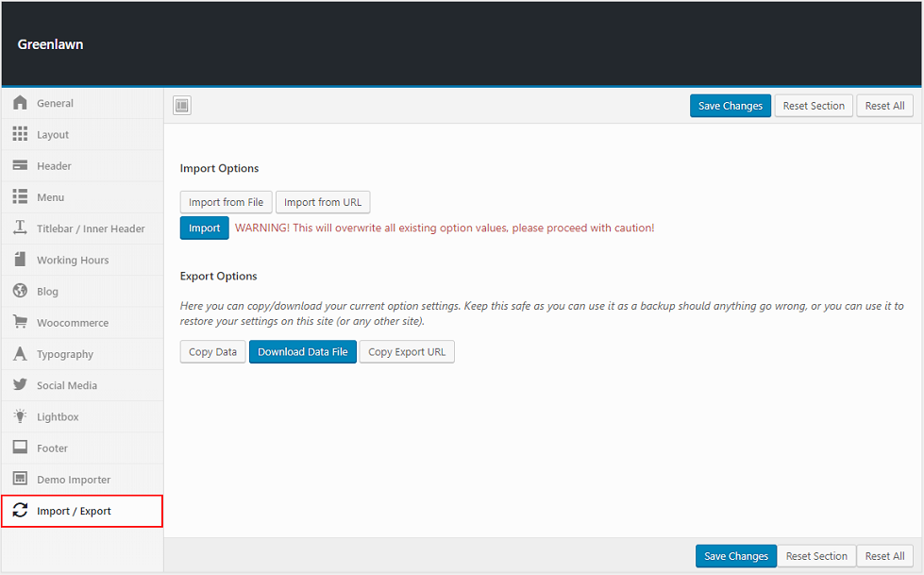Choose Import from URL
This screenshot has width=924, height=575.
323,202
